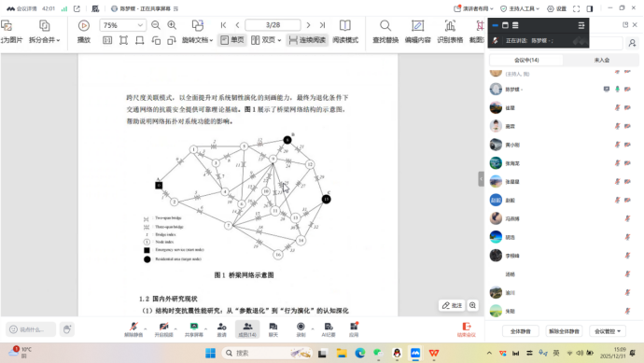Viewport: 644px width, 363px height.
Task: Open the 聊天 chat panel
Action: pyautogui.click(x=273, y=329)
